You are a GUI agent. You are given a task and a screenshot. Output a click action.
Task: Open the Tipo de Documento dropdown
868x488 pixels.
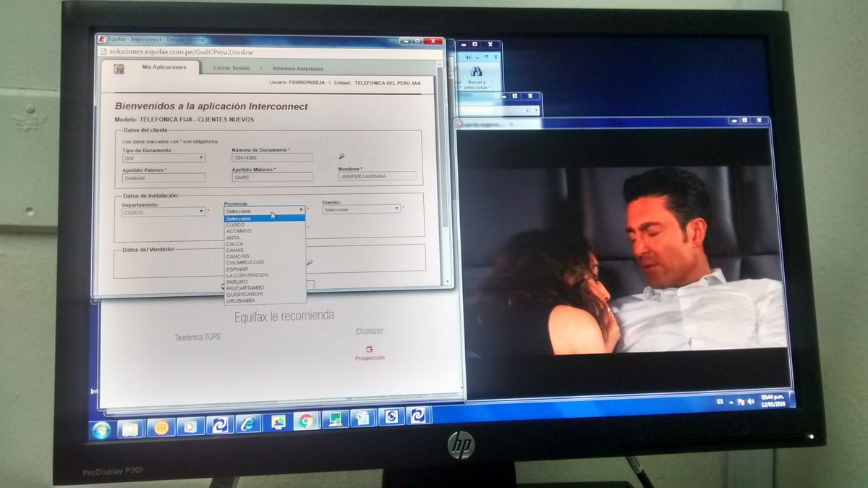163,158
